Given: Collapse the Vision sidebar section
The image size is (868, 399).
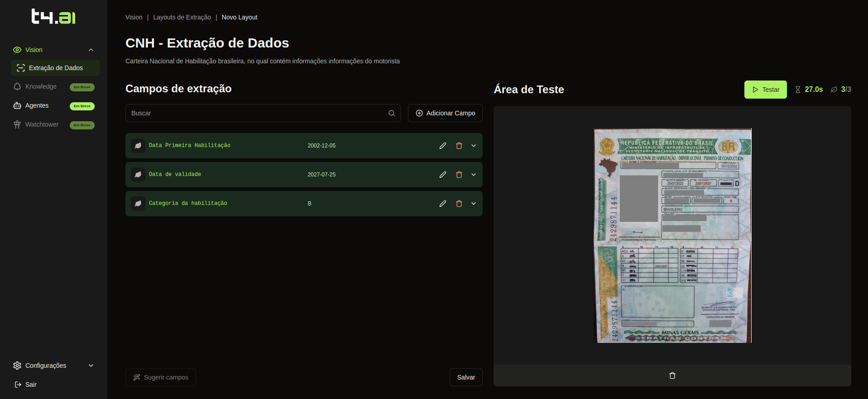Looking at the screenshot, I should pos(91,50).
